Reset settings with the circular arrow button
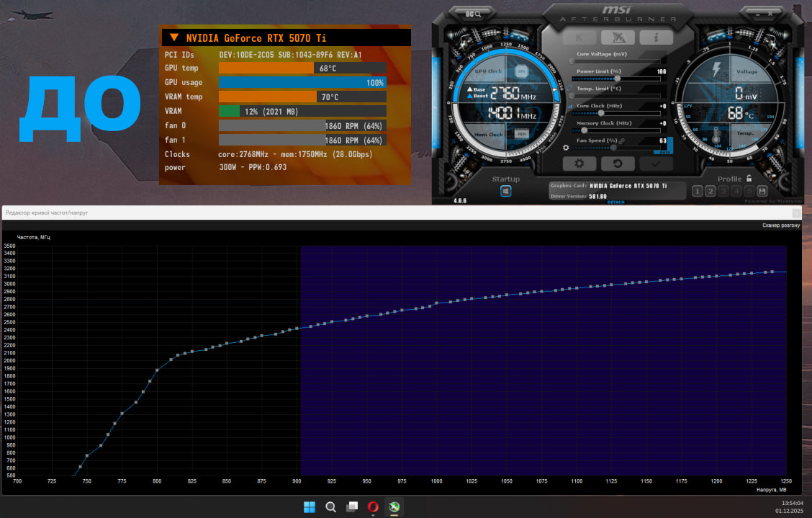The height and width of the screenshot is (518, 812). 618,164
